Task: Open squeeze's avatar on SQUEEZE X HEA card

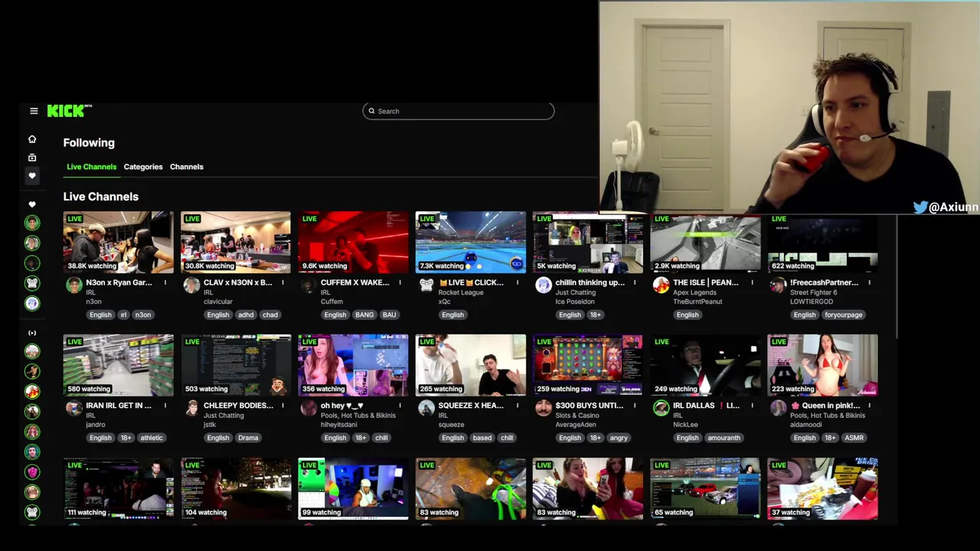Action: tap(426, 409)
